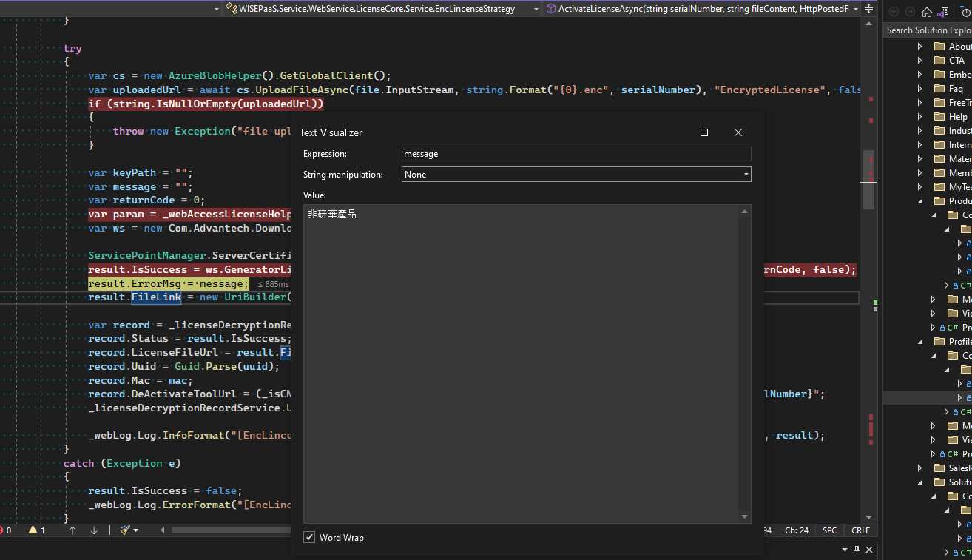The height and width of the screenshot is (560, 972).
Task: Toggle the CRLF line ending indicator
Action: coord(860,530)
